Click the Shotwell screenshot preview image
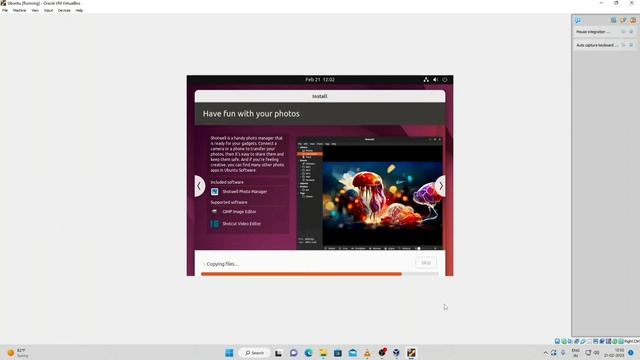The height and width of the screenshot is (360, 640). coord(369,193)
